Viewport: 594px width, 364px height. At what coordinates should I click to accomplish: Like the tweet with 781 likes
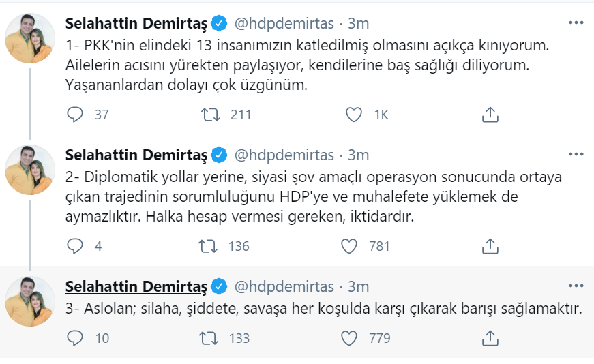[349, 246]
